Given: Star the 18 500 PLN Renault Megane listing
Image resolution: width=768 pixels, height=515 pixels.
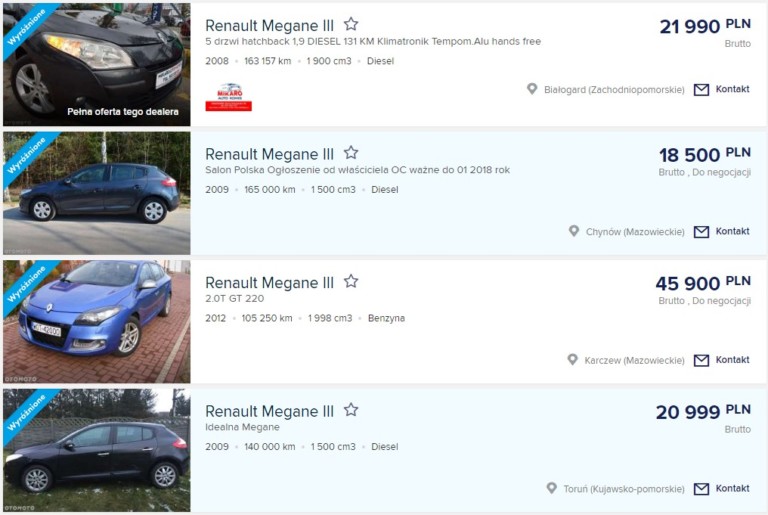Looking at the screenshot, I should point(351,152).
